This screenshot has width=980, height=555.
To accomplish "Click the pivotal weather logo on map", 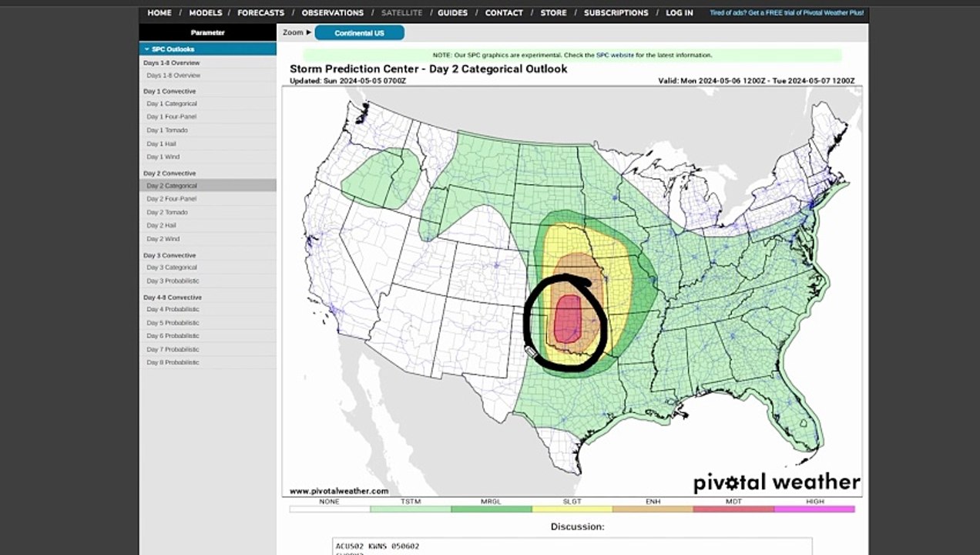I will point(777,483).
